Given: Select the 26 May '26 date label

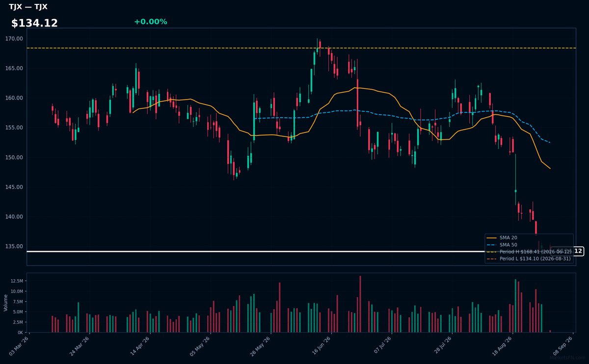Looking at the screenshot, I should click(x=261, y=346).
